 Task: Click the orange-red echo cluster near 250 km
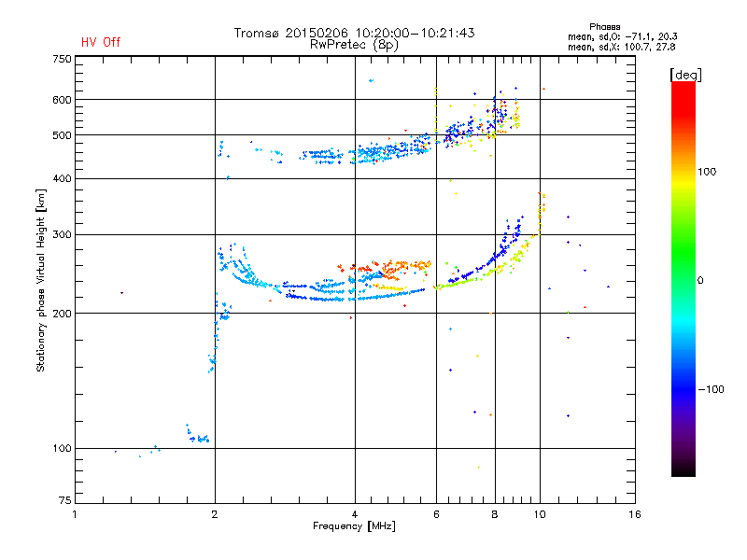pyautogui.click(x=385, y=269)
